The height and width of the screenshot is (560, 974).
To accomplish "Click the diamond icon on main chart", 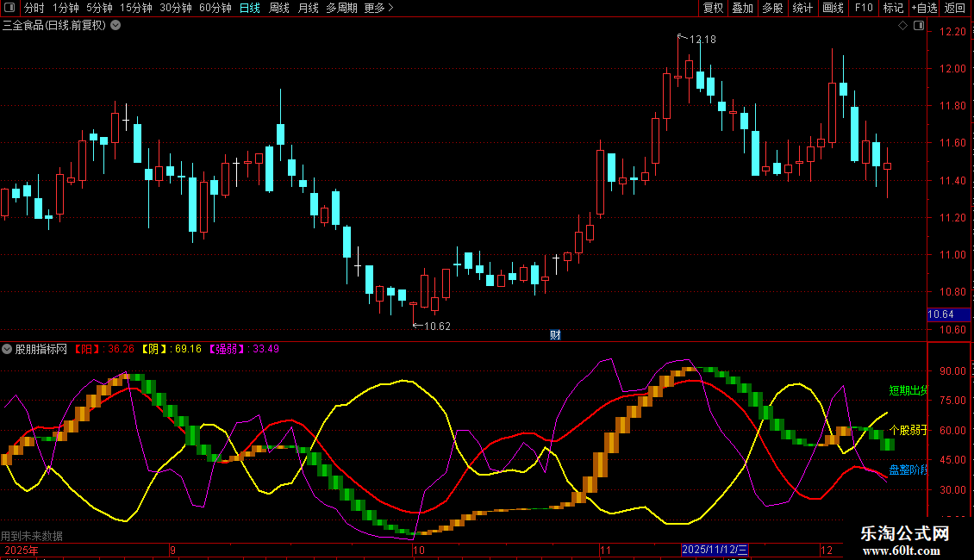I will click(x=902, y=26).
